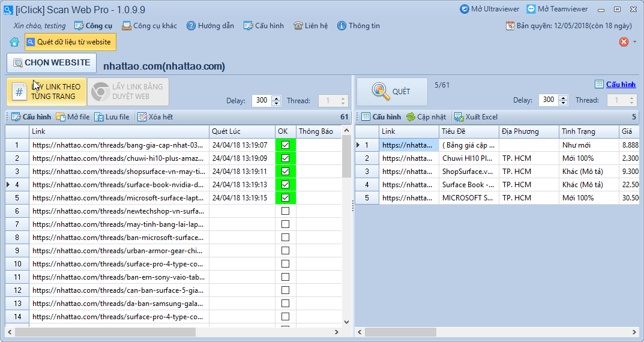This screenshot has width=644, height=342.
Task: Click the CHỌN WEBSITE button
Action: tap(52, 63)
